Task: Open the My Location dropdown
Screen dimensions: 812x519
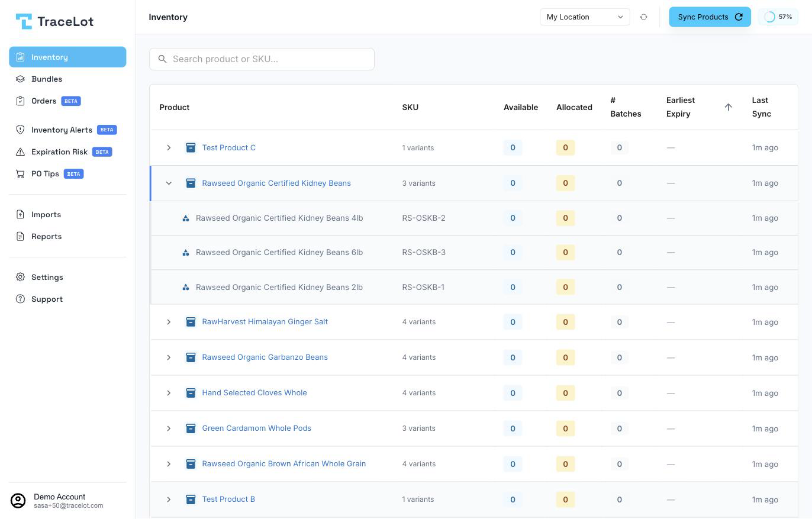Action: (585, 17)
